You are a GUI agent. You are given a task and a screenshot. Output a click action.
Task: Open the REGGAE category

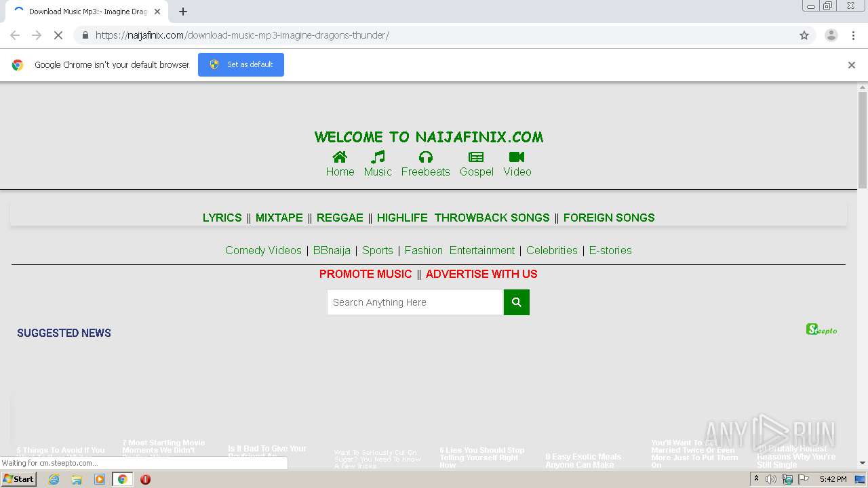(340, 218)
